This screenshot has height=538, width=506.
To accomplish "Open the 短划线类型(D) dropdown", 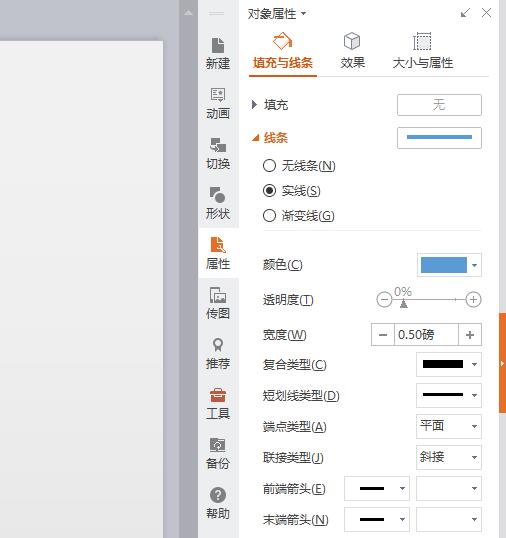I will (x=449, y=395).
